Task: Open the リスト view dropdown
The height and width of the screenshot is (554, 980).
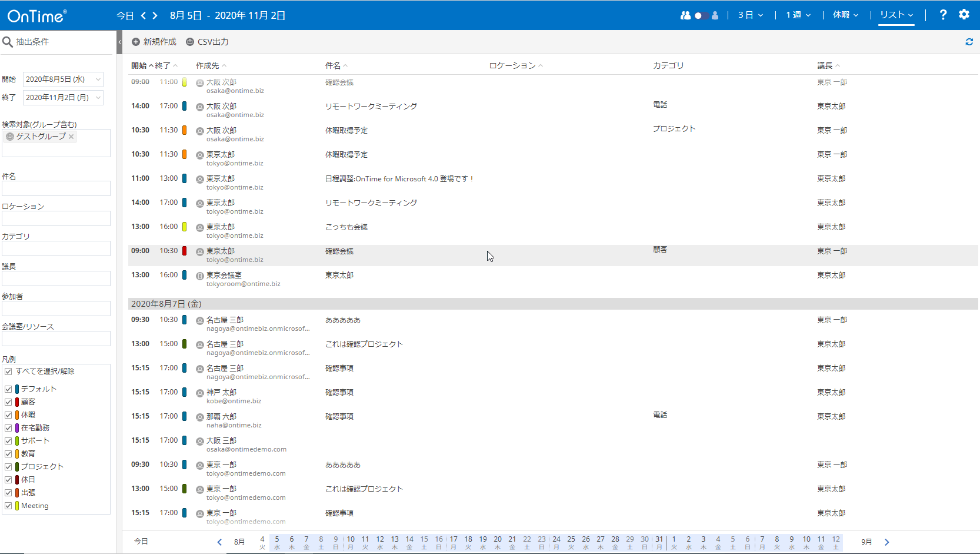Action: click(x=896, y=15)
